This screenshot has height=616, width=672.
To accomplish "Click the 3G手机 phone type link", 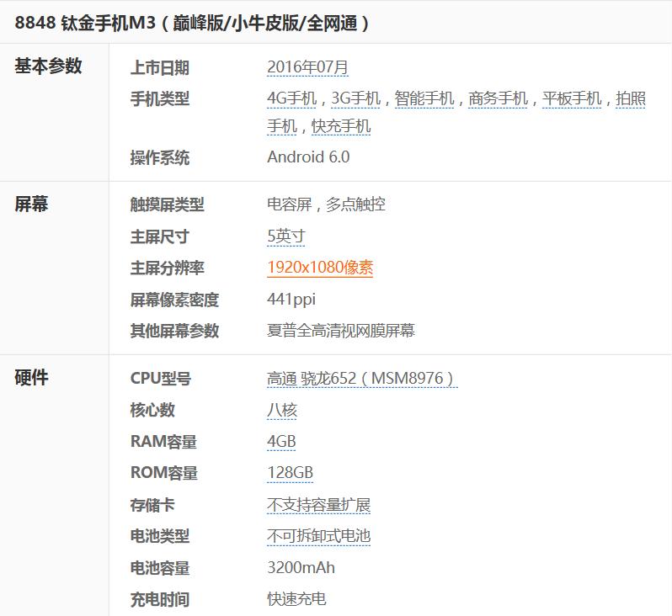I will click(x=355, y=98).
